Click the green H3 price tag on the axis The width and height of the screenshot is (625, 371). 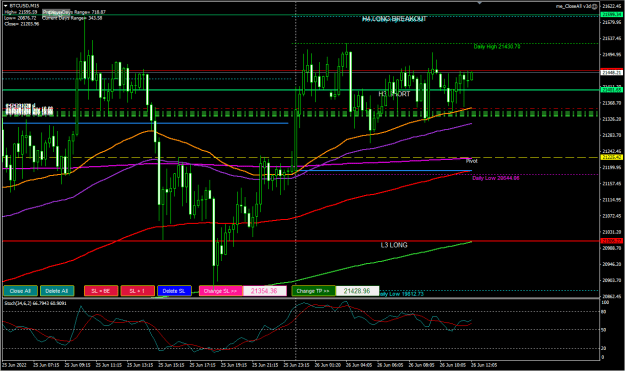point(611,90)
